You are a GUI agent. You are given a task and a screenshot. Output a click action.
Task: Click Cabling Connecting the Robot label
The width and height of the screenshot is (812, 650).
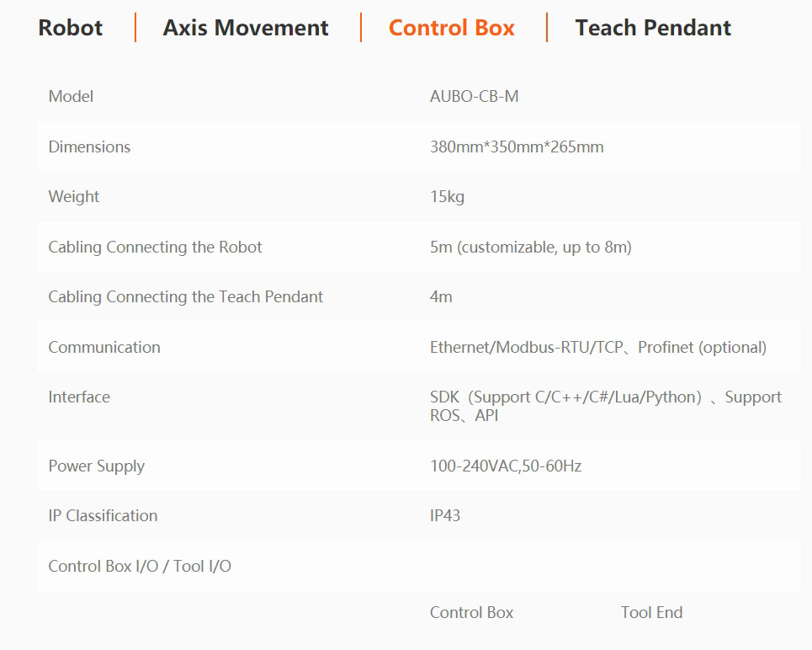click(x=155, y=248)
